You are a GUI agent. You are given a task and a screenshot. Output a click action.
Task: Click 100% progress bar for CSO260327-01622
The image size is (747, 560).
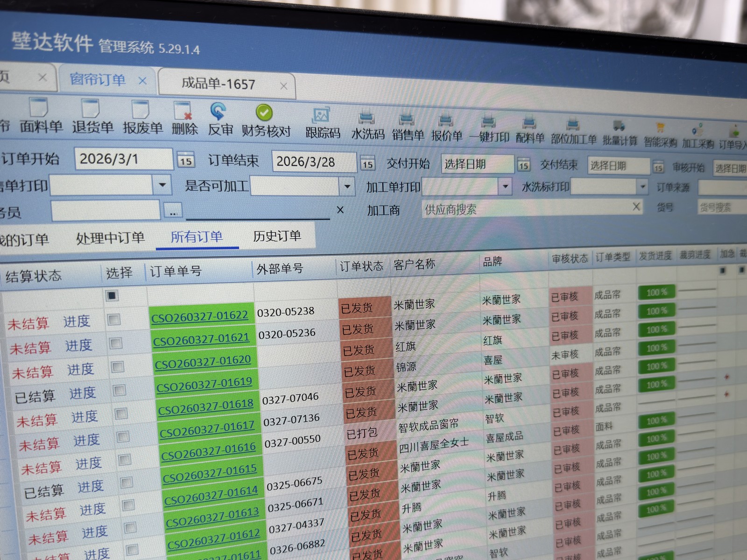[x=656, y=293]
